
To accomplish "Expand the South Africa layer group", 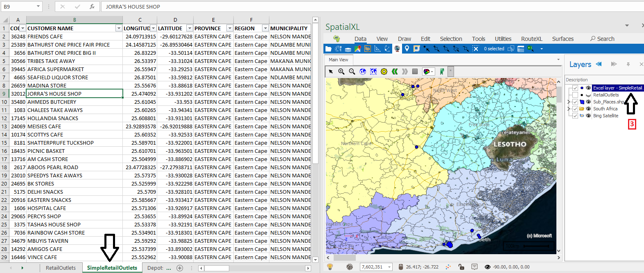I will (569, 109).
